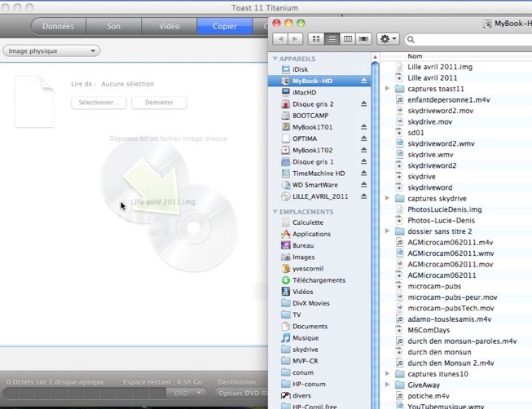
Task: Collapse the APPAREILS sidebar section
Action: click(x=275, y=59)
